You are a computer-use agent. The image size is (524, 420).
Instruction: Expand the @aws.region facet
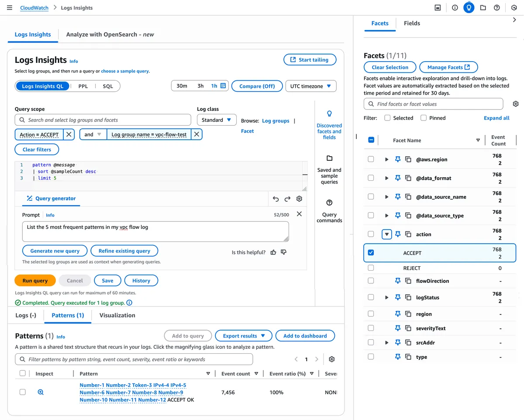click(x=386, y=159)
